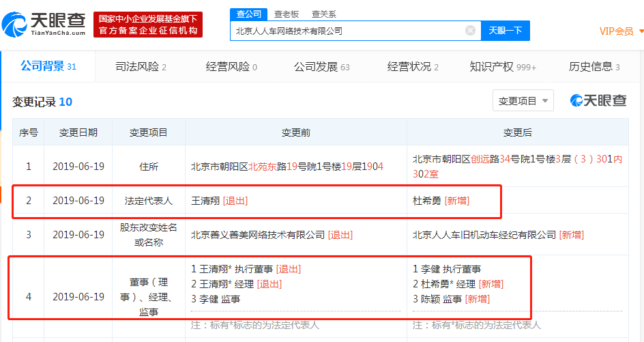This screenshot has height=342, width=644.
Task: Click VIP会员 link
Action: tap(617, 31)
